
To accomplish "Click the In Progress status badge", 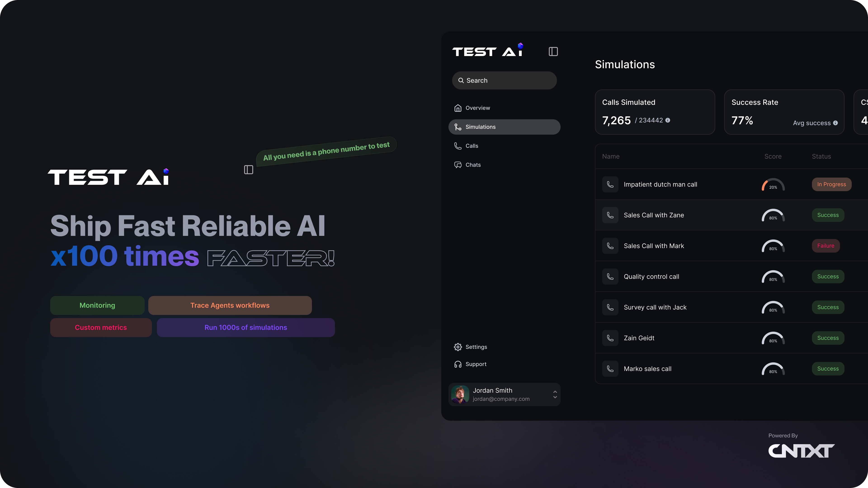I will point(832,184).
